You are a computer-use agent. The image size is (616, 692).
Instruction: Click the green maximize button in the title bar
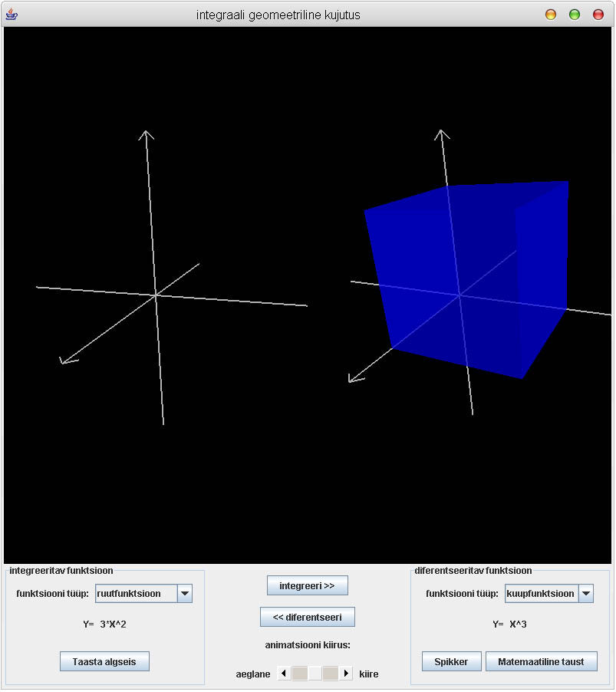pos(574,15)
